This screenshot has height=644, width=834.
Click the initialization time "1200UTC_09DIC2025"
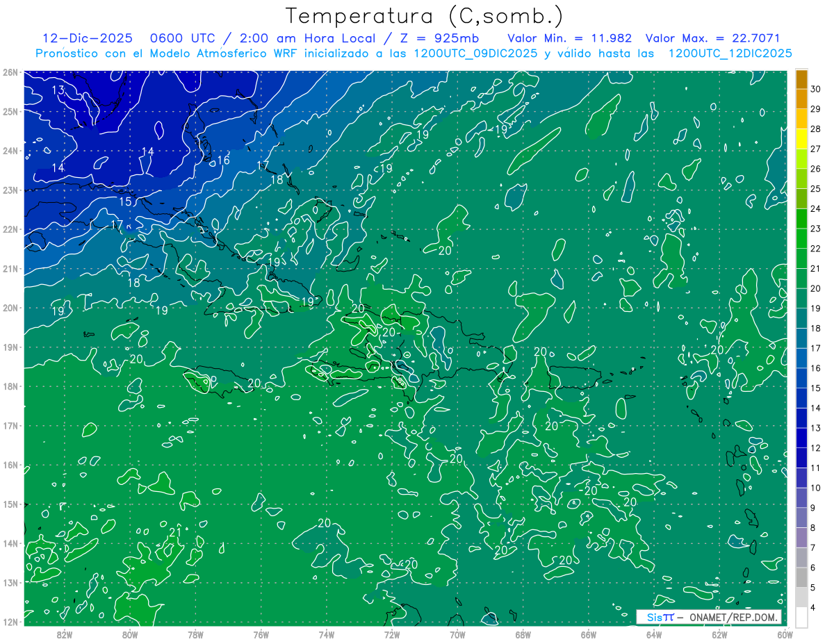click(475, 53)
